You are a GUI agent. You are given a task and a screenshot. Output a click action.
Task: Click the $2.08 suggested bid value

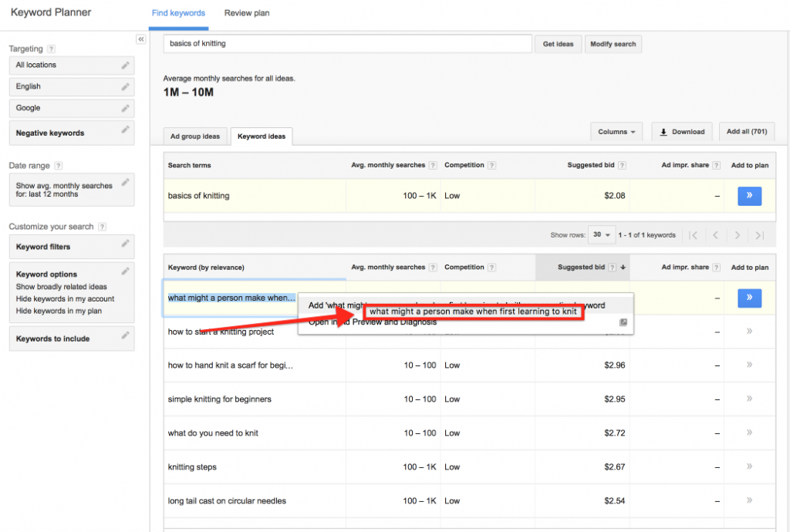point(615,196)
